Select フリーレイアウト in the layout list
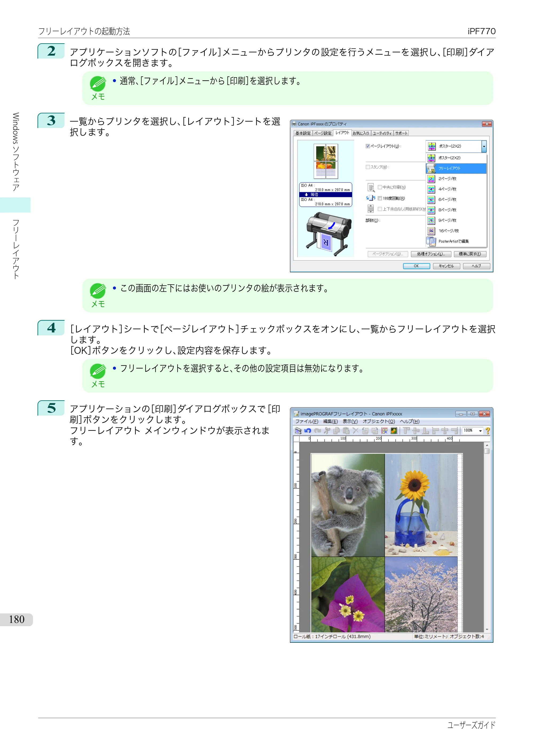534x756 pixels. (x=456, y=169)
